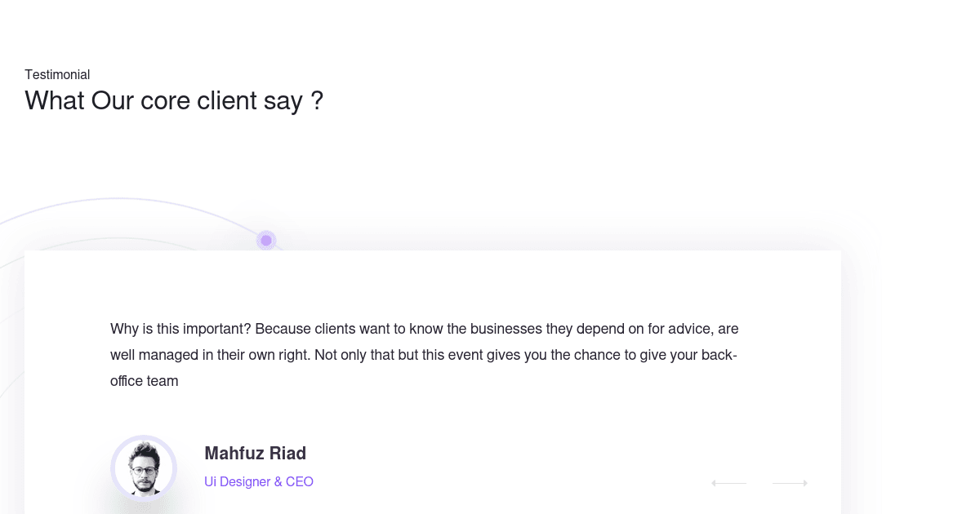Open Mahfuz Riad's profile photo
The height and width of the screenshot is (514, 980).
click(x=144, y=467)
